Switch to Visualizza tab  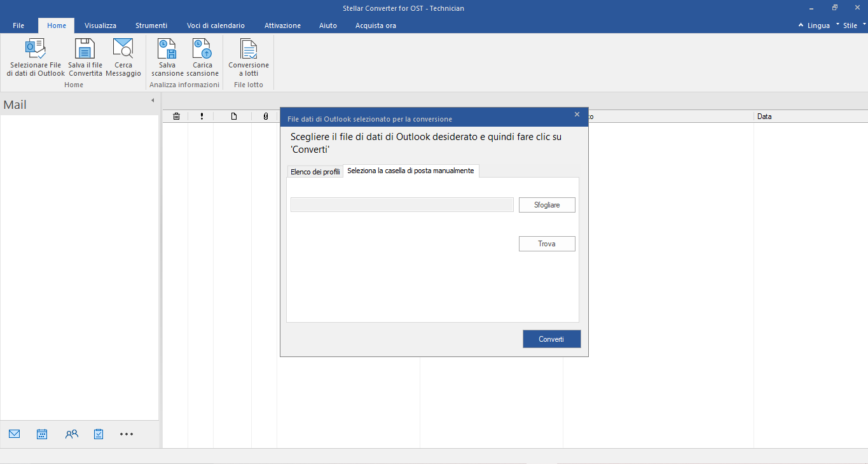100,25
